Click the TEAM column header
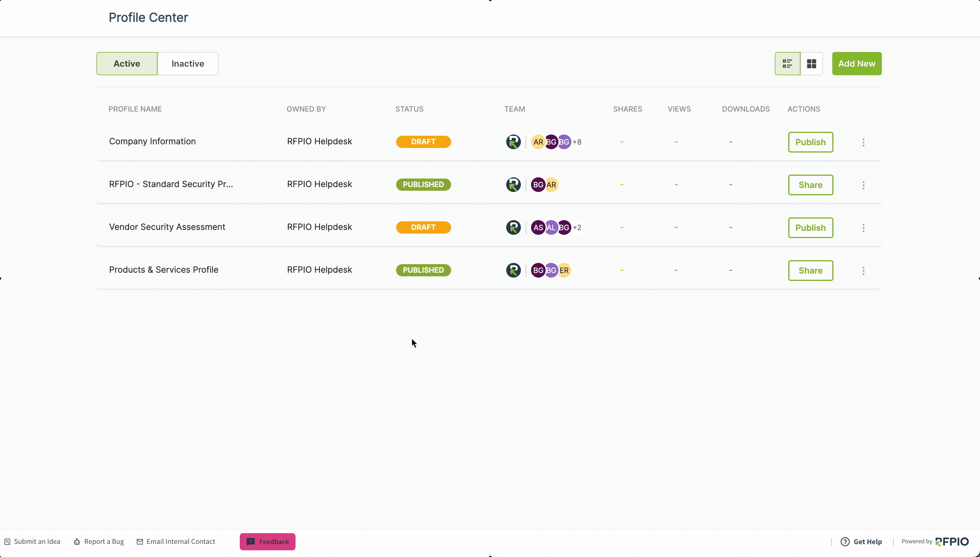 [x=515, y=109]
